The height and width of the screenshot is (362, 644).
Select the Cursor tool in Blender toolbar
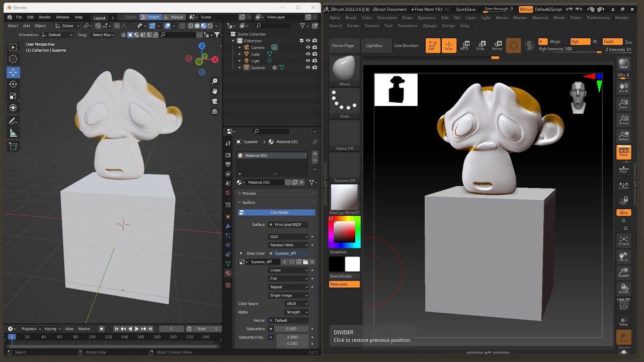[13, 59]
